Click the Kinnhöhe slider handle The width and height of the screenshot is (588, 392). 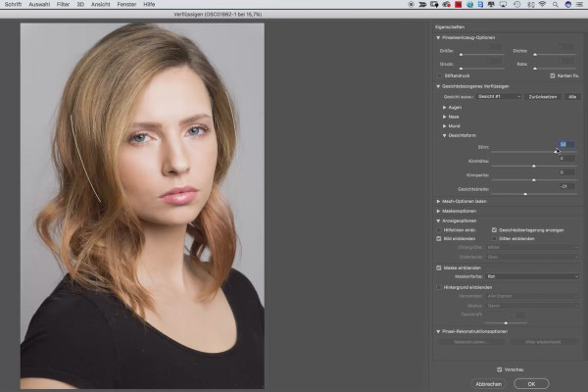tap(534, 166)
